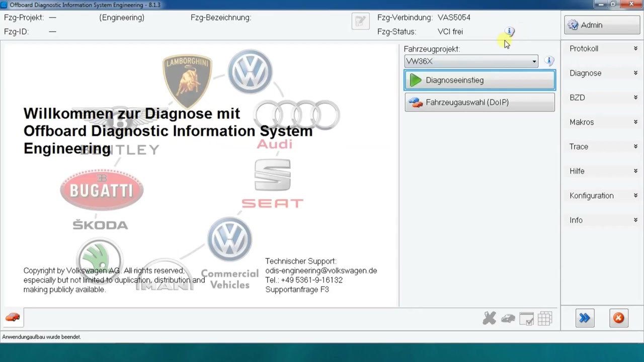Expand the Hilfe section
This screenshot has width=644, height=362.
[x=603, y=171]
